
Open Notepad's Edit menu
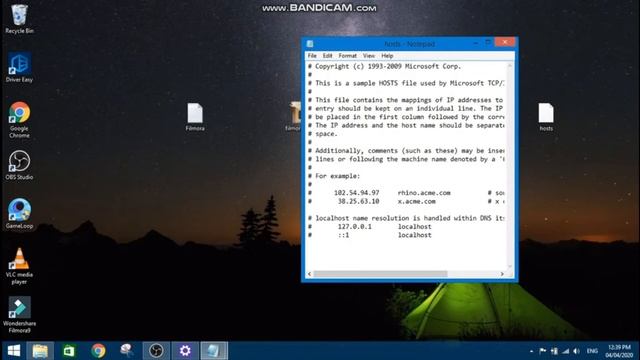[x=327, y=56]
